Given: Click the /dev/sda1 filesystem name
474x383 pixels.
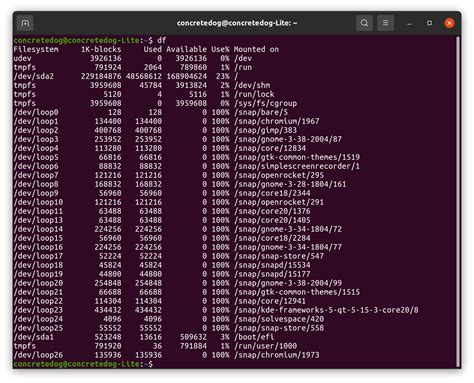Looking at the screenshot, I should (34, 337).
